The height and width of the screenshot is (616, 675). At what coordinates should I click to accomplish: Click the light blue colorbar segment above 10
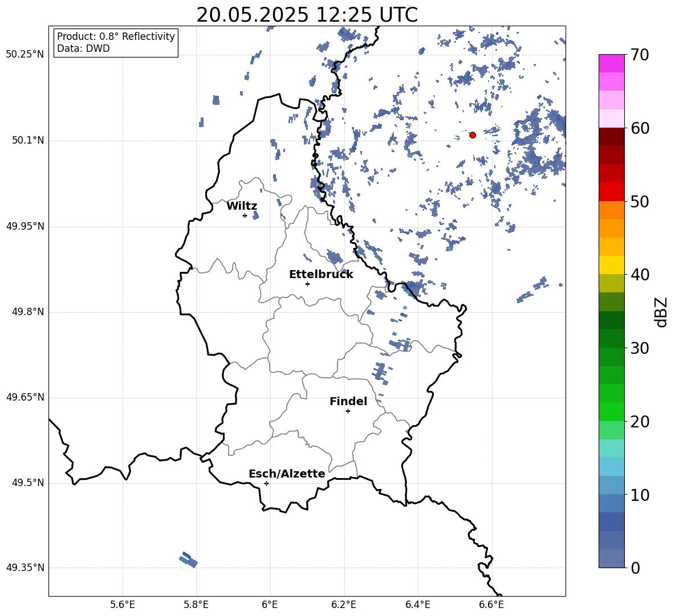pyautogui.click(x=612, y=485)
